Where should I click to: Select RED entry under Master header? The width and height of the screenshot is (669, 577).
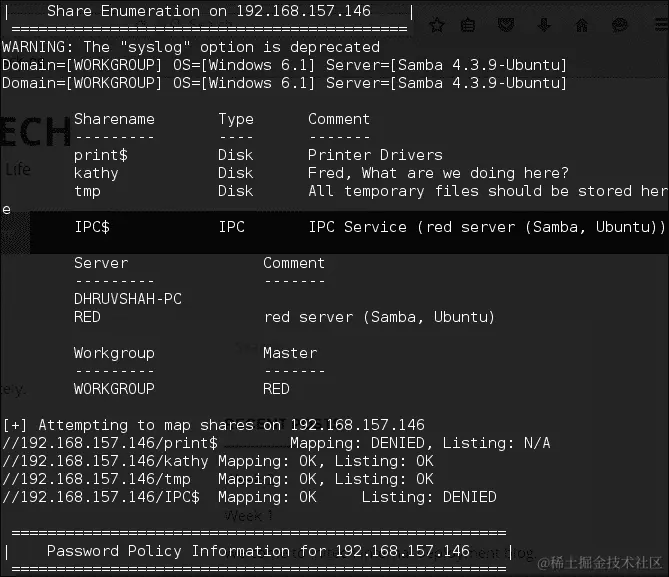(276, 389)
